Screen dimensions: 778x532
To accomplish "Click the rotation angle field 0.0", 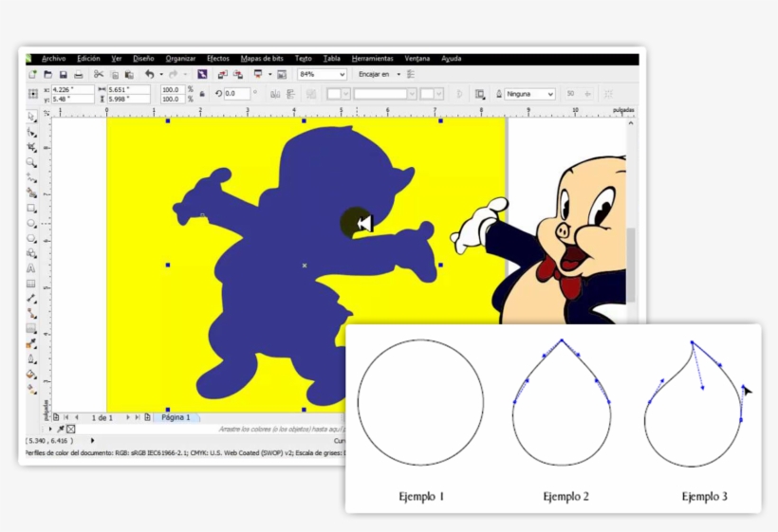I will click(x=236, y=94).
